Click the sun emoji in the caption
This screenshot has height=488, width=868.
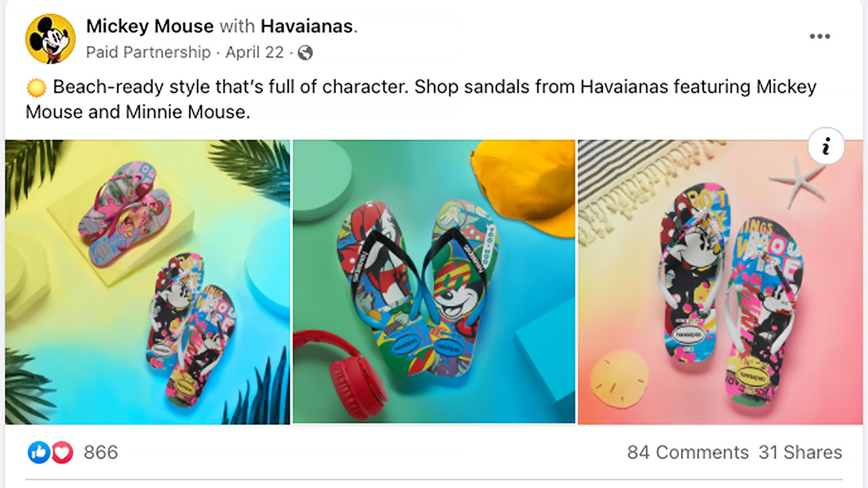37,87
